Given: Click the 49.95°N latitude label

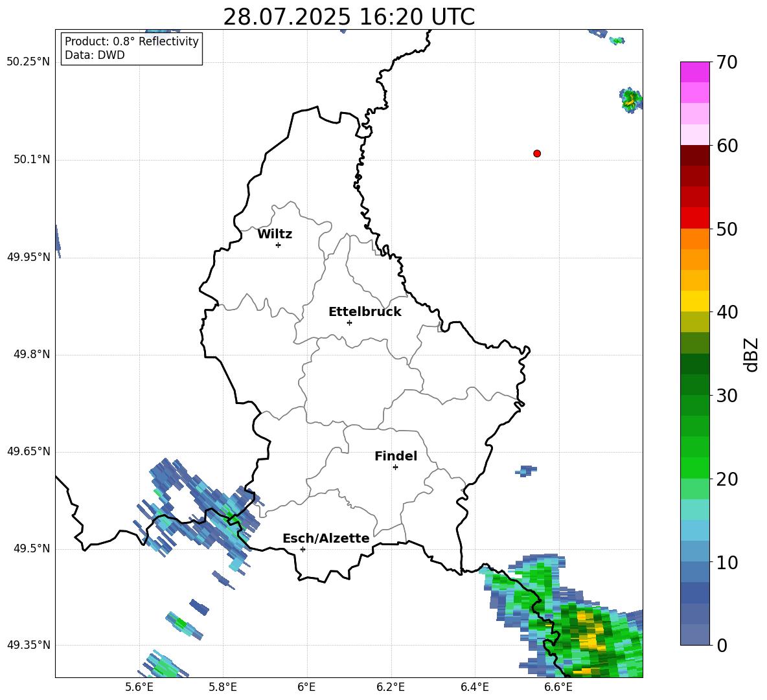Looking at the screenshot, I should (x=29, y=257).
